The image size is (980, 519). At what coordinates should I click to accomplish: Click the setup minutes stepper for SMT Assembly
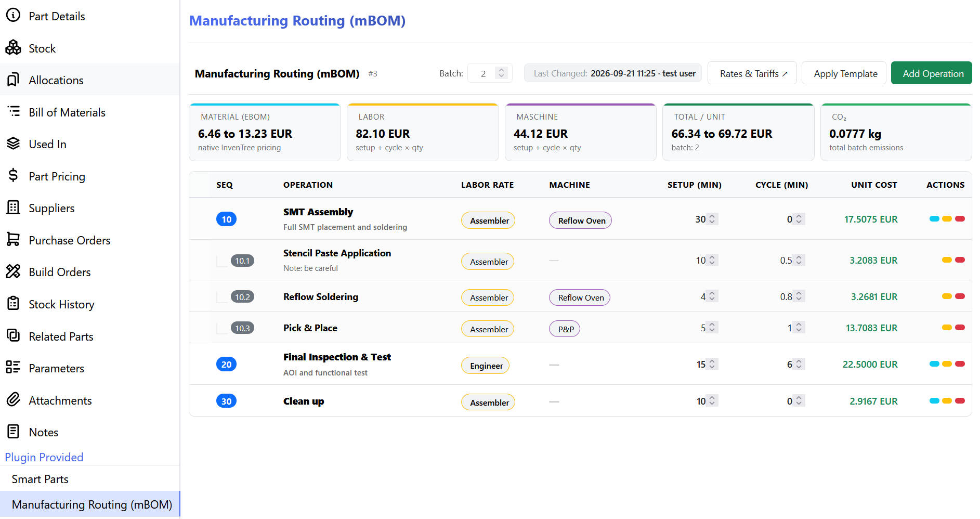click(712, 219)
